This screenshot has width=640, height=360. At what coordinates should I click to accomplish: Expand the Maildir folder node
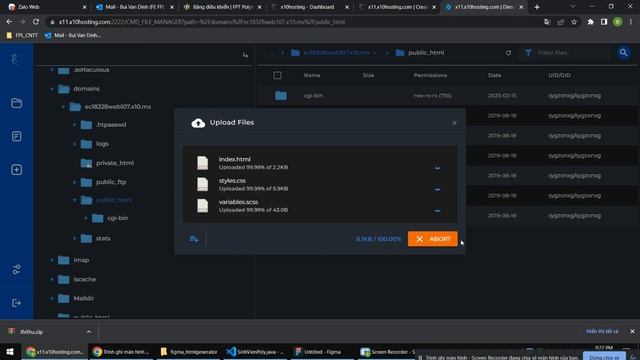click(52, 298)
